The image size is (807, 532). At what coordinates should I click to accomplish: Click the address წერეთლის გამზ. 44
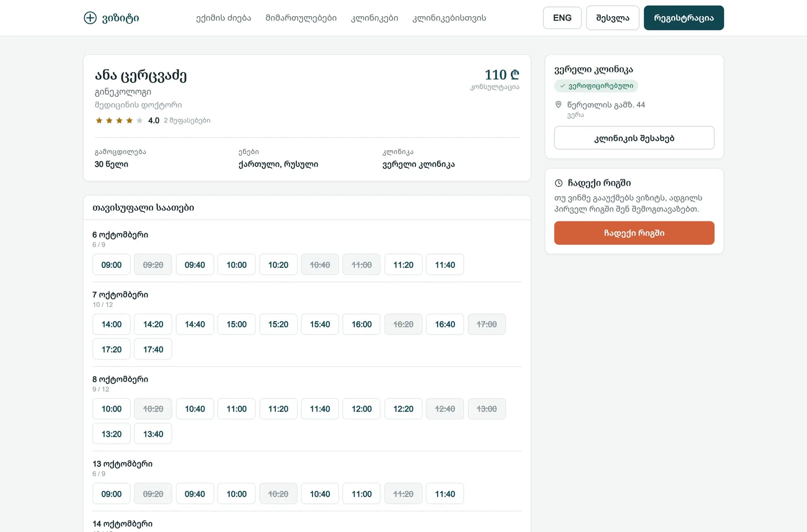click(606, 105)
